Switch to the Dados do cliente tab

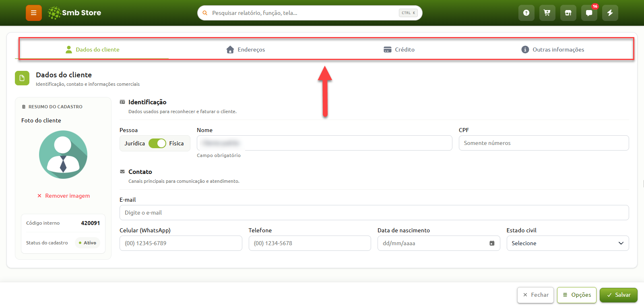[x=93, y=50]
